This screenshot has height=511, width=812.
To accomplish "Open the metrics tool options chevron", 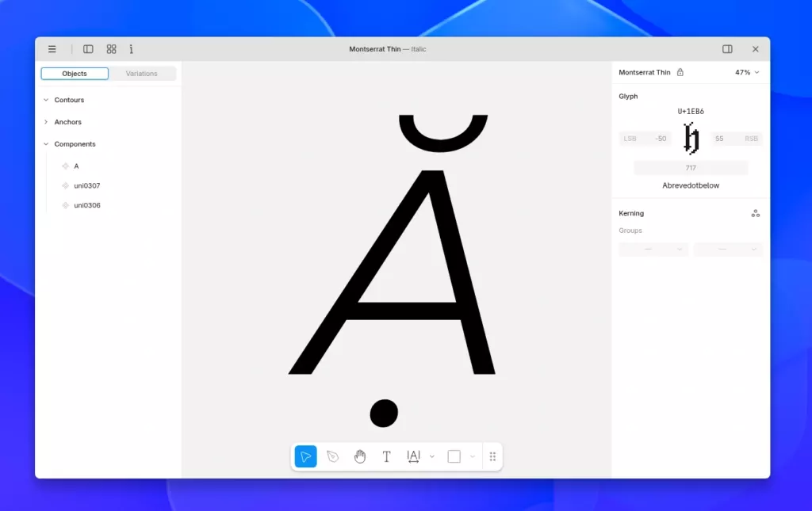I will click(x=432, y=456).
